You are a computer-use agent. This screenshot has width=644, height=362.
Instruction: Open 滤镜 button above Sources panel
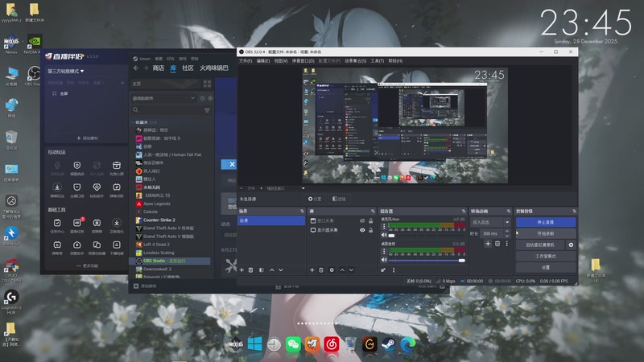(339, 199)
